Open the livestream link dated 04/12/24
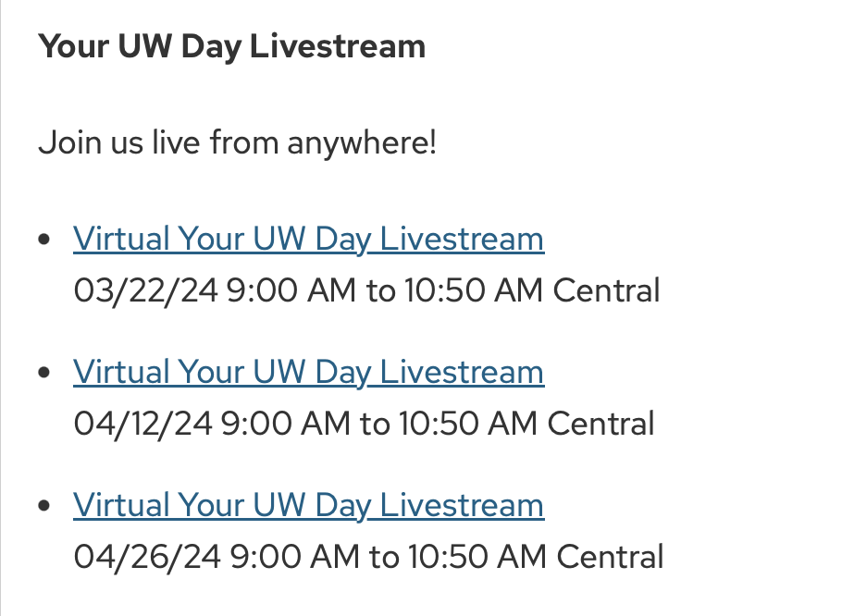Viewport: 842px width, 616px height. click(x=309, y=372)
